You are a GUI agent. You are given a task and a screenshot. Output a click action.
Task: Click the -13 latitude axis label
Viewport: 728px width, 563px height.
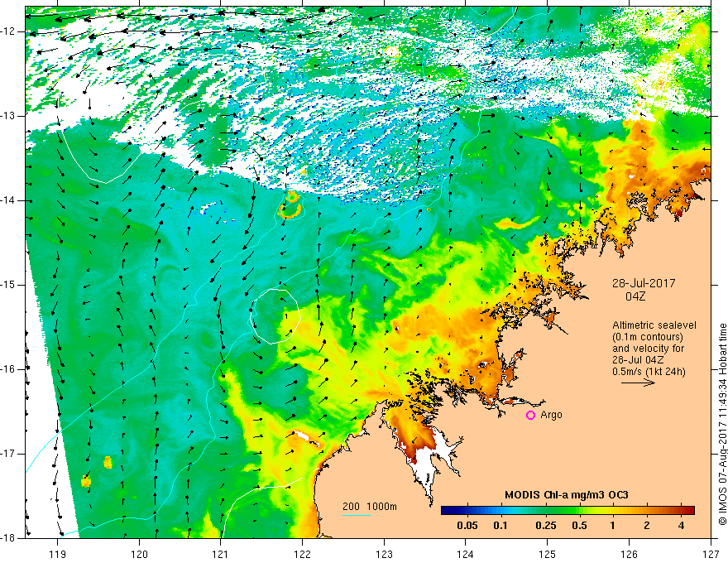click(x=8, y=116)
